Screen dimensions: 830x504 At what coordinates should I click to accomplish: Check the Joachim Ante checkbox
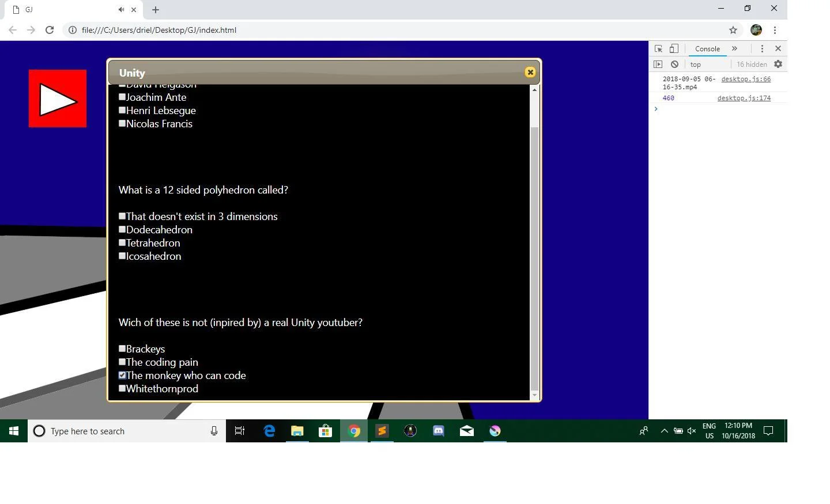[x=122, y=97]
